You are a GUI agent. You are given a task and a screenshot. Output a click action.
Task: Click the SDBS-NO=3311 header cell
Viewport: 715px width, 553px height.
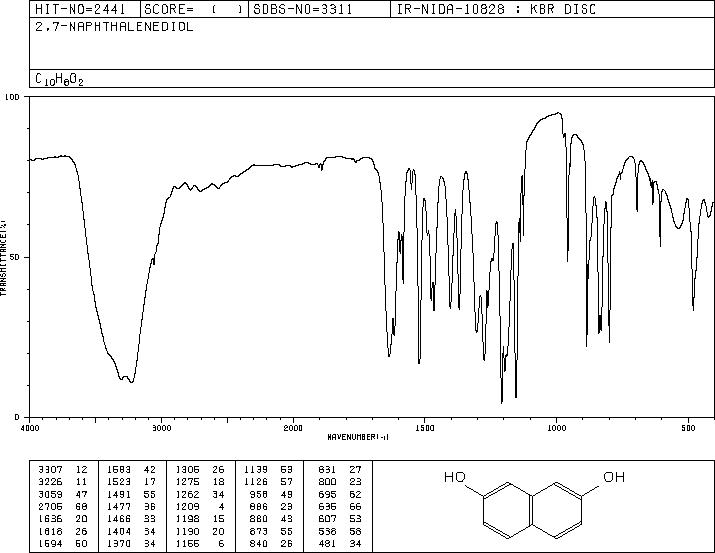click(x=319, y=9)
